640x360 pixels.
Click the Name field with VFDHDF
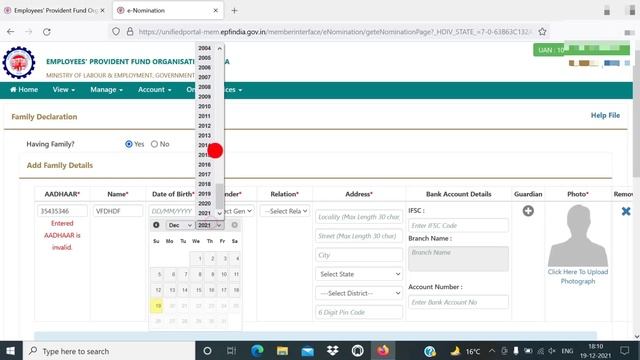coord(118,211)
